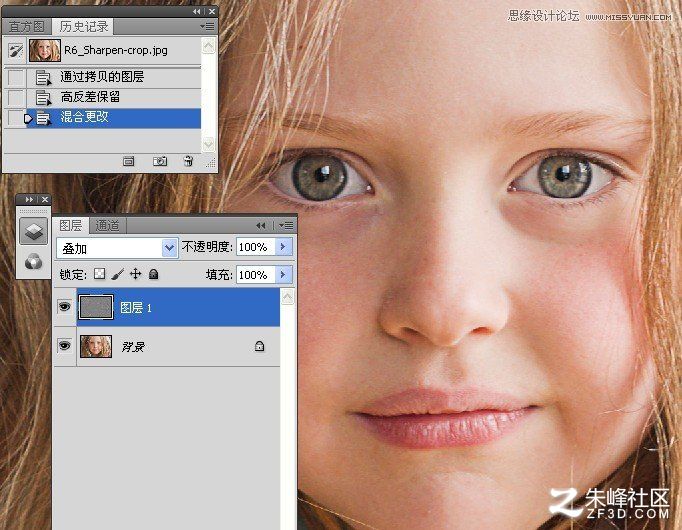Close the History panel group

pyautogui.click(x=212, y=12)
